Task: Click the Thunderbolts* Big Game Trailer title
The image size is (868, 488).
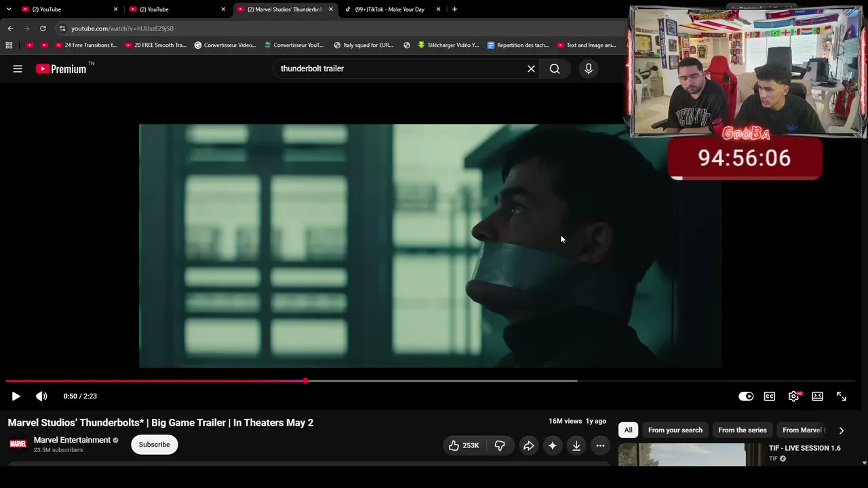Action: coord(161,423)
